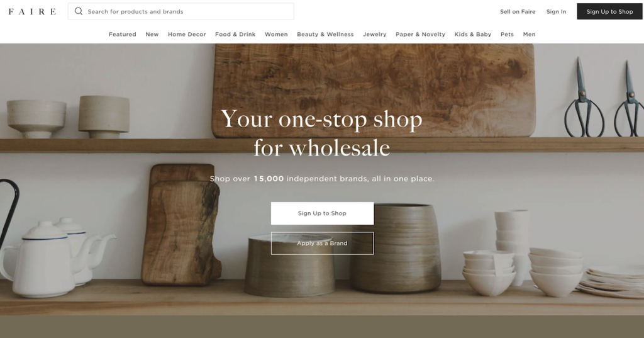Image resolution: width=644 pixels, height=338 pixels.
Task: Click the hero headline about wholesale
Action: pos(321,133)
